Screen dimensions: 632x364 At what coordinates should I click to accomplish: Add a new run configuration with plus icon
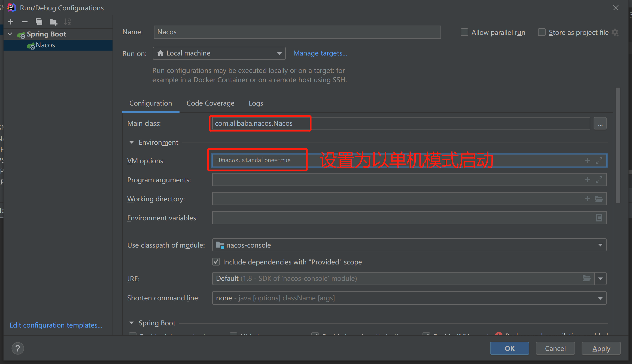pos(11,22)
